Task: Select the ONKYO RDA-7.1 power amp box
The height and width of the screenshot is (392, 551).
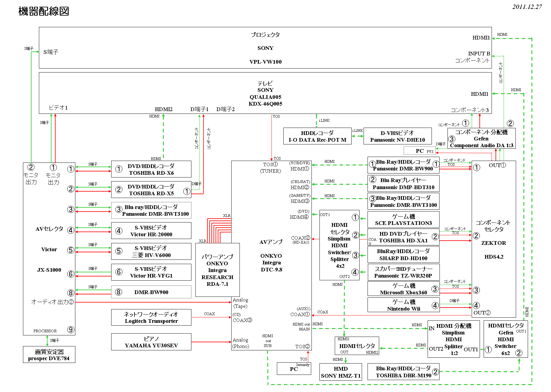Action: pyautogui.click(x=217, y=270)
